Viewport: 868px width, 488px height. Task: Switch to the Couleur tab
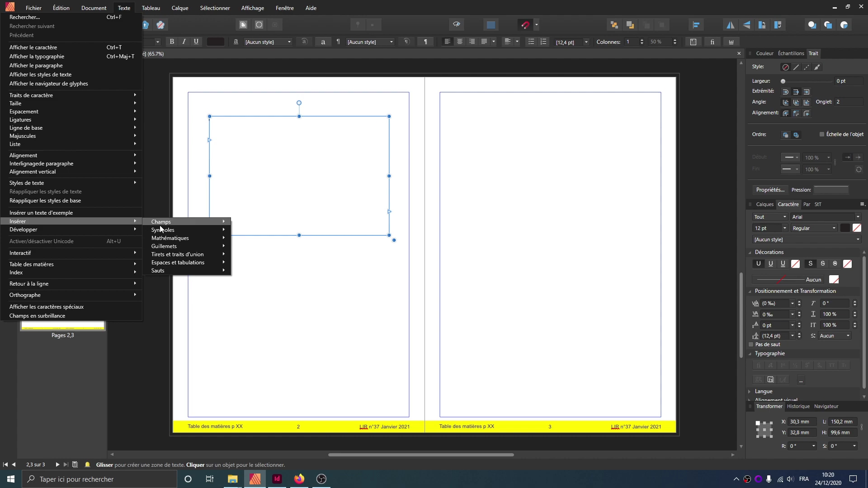pos(764,53)
